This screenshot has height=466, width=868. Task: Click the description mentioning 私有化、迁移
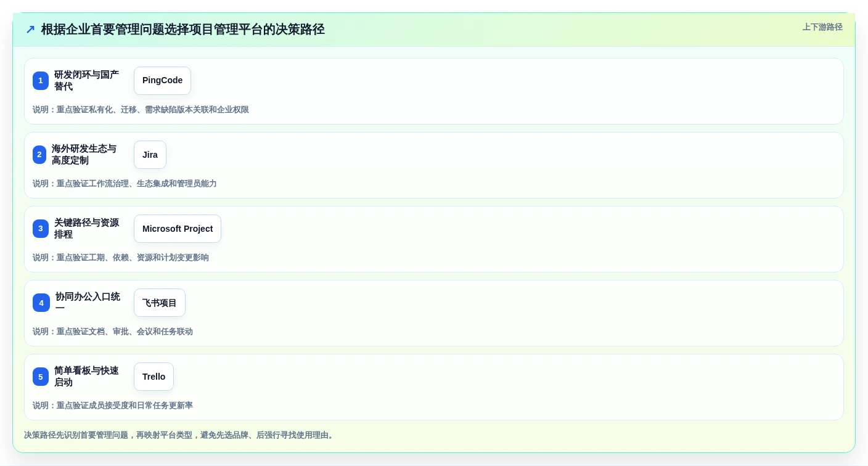pyautogui.click(x=141, y=110)
